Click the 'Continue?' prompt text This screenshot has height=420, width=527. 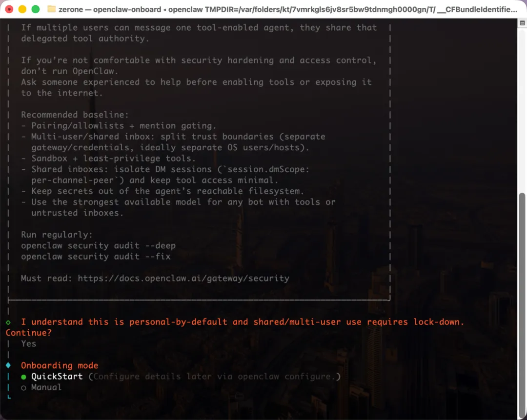pyautogui.click(x=29, y=333)
